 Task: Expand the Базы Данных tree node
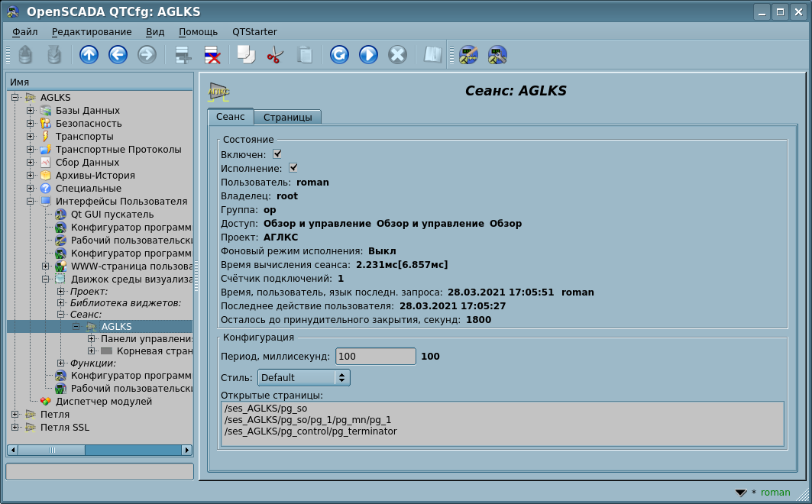click(x=30, y=110)
